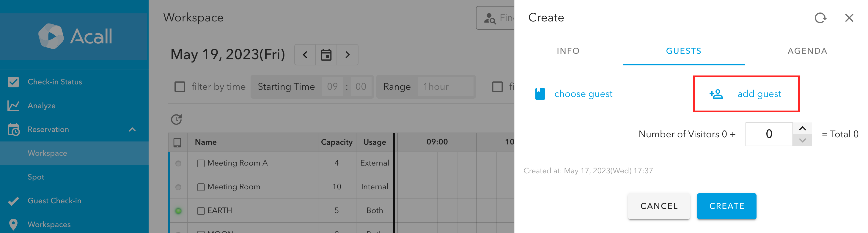Check the Meeting Room A checkbox
The height and width of the screenshot is (233, 868).
point(201,163)
